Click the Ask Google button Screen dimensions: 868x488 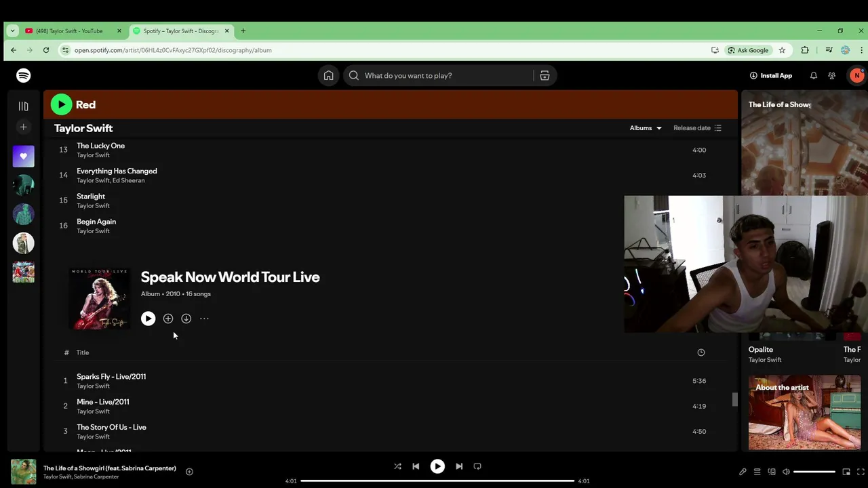[x=748, y=50]
